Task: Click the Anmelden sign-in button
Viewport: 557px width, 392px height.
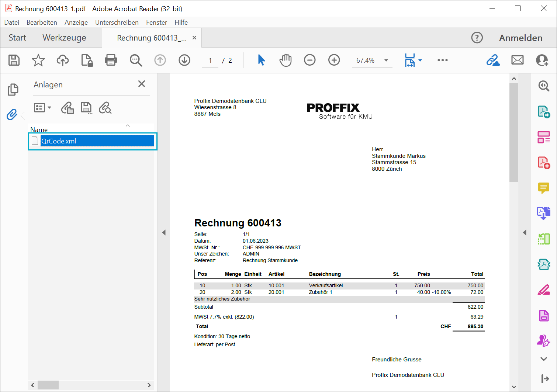Action: (x=521, y=38)
